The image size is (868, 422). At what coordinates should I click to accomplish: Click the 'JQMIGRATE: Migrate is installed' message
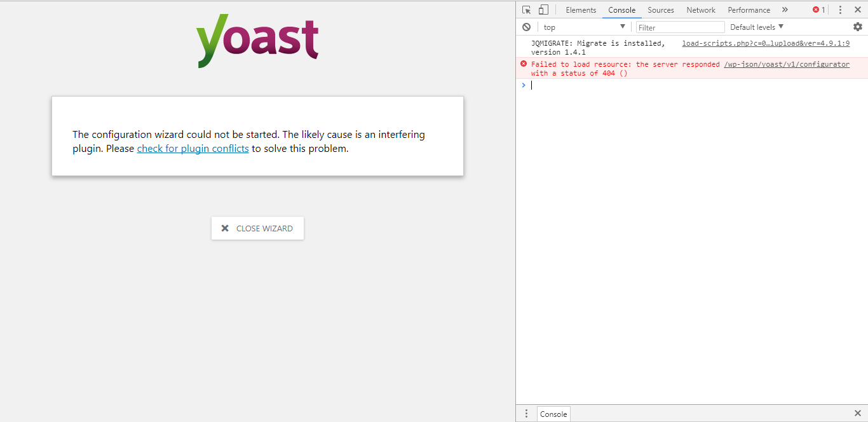pyautogui.click(x=598, y=48)
